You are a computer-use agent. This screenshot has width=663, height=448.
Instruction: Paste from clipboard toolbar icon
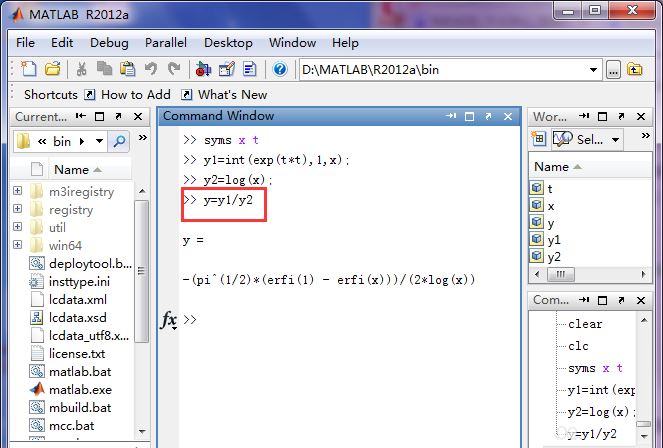[x=127, y=69]
